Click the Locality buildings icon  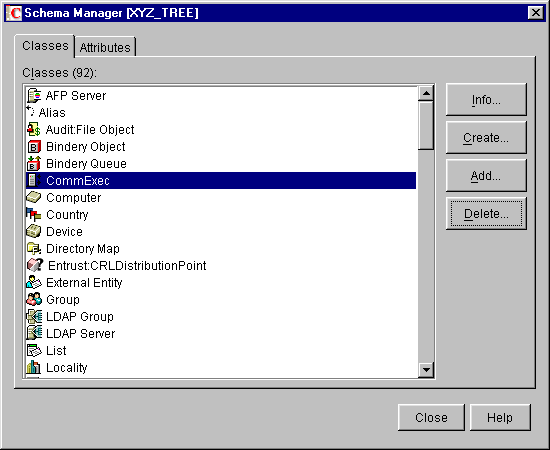point(34,367)
